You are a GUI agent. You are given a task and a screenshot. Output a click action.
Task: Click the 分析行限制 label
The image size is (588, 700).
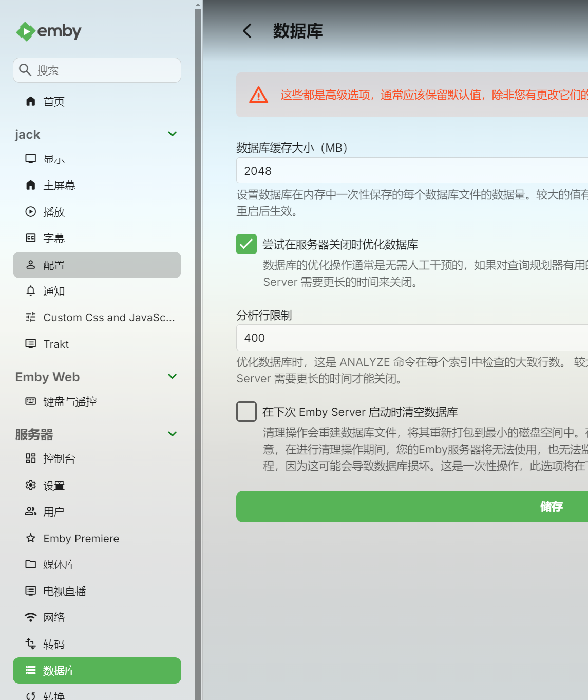point(264,315)
